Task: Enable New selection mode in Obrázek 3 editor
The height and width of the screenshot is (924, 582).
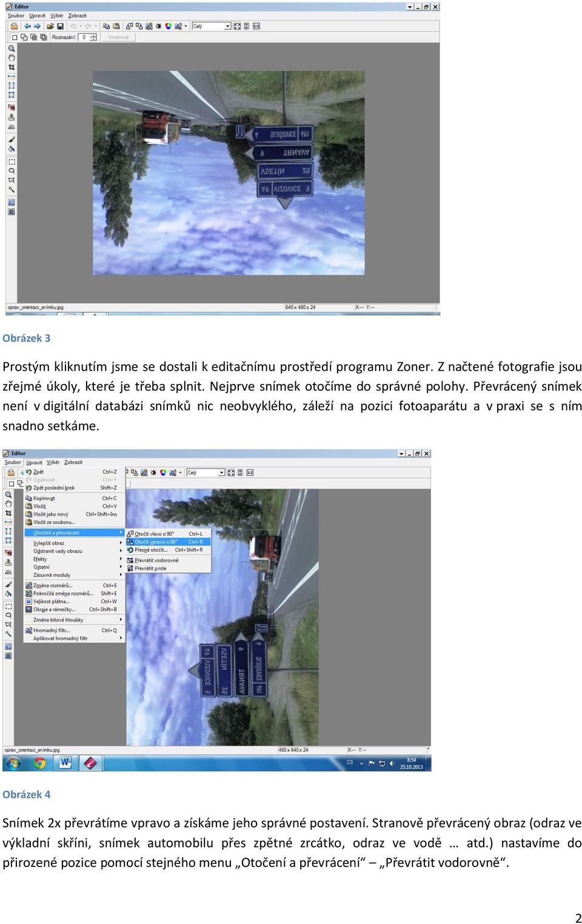Action: (x=15, y=37)
